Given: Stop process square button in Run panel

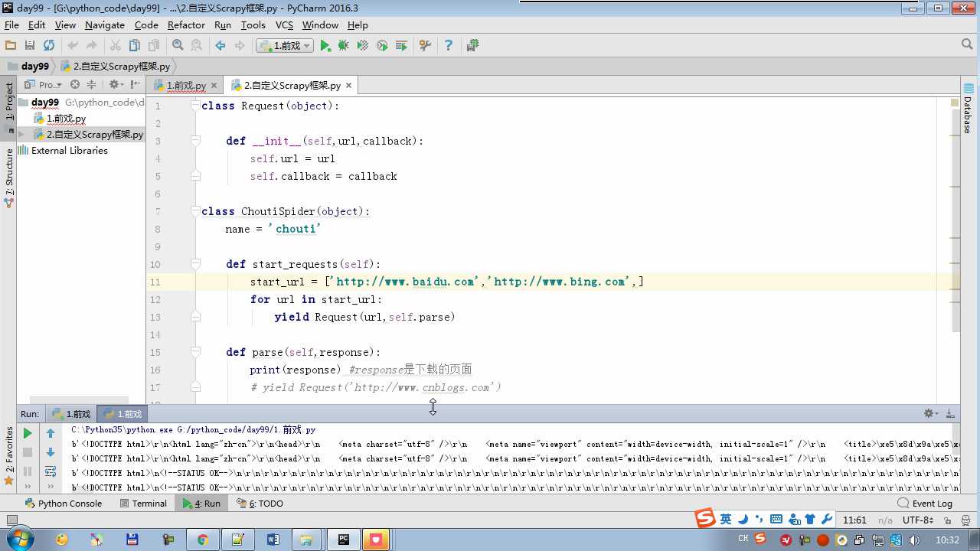Looking at the screenshot, I should tap(28, 452).
